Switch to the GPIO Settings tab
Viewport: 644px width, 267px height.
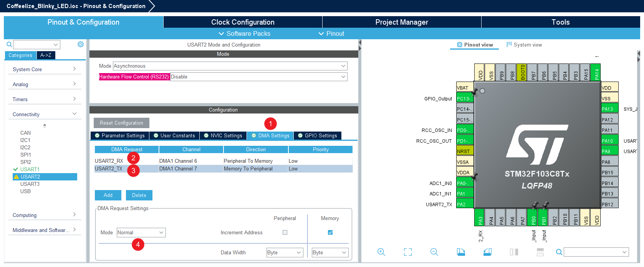coord(318,135)
